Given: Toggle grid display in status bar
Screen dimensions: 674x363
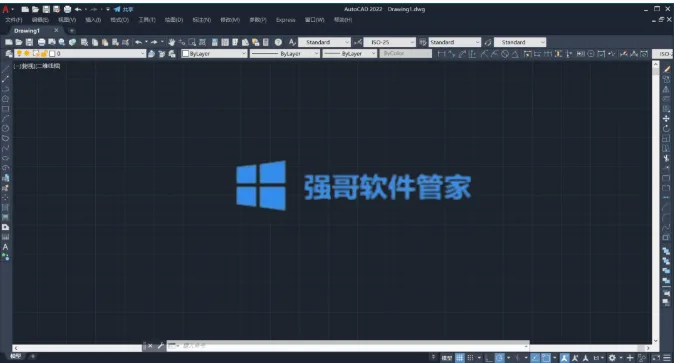Looking at the screenshot, I should point(460,358).
